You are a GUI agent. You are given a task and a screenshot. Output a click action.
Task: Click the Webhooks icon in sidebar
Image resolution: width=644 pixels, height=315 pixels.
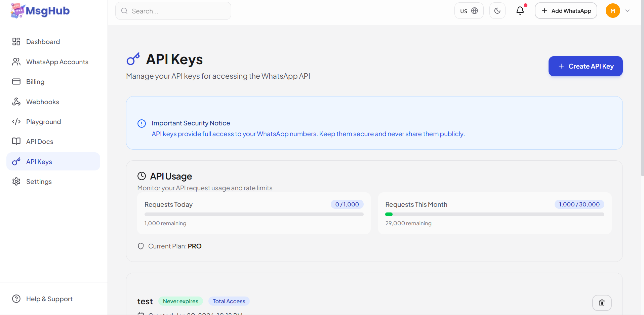[x=16, y=102]
